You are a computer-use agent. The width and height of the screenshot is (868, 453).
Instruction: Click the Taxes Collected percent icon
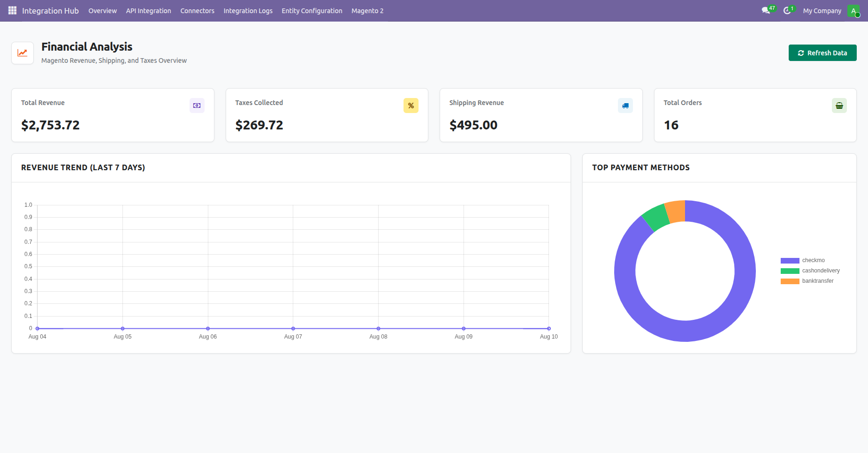(x=411, y=106)
